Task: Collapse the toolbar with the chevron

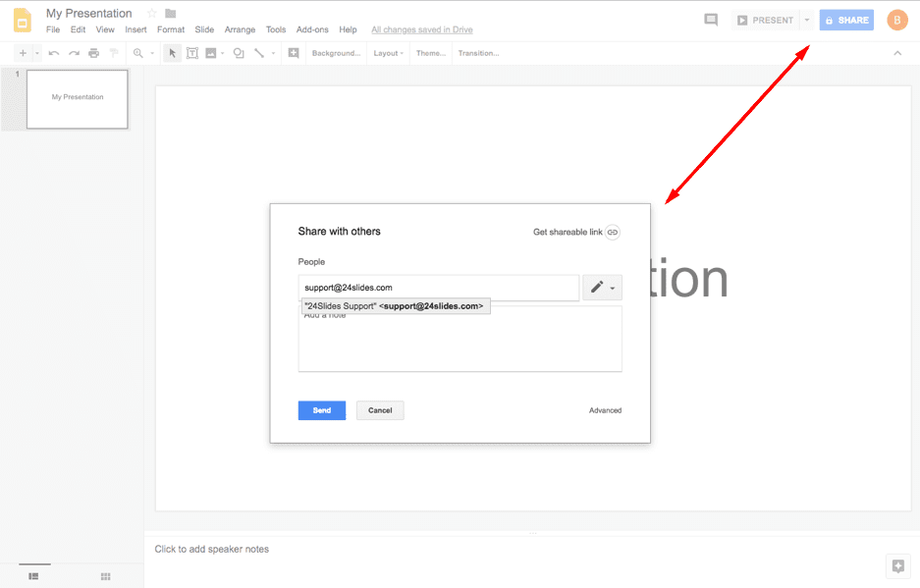Action: coord(897,53)
